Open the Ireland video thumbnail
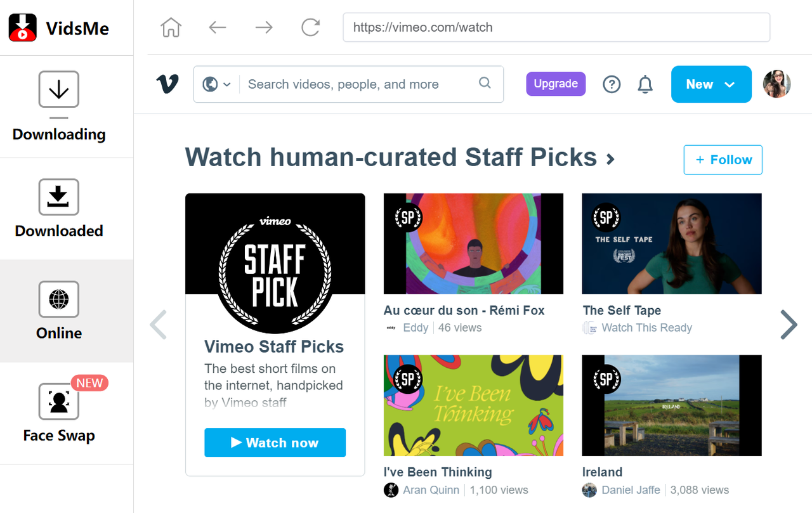The width and height of the screenshot is (812, 513). coord(672,405)
